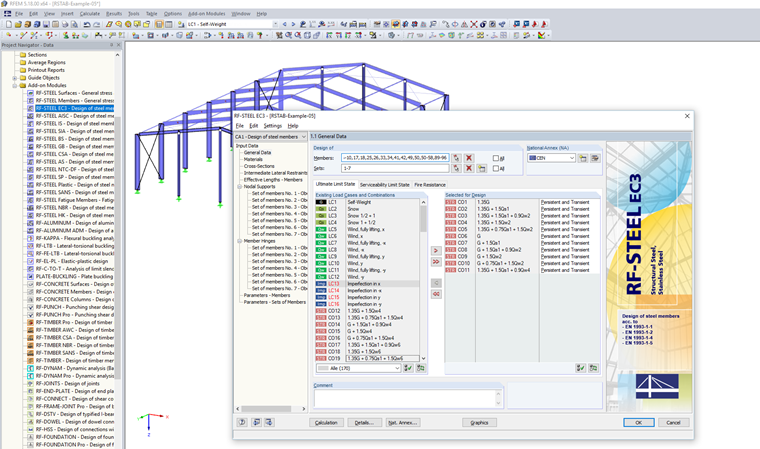Pick members graphically icon beside Members field
This screenshot has height=449, width=760.
tap(456, 158)
